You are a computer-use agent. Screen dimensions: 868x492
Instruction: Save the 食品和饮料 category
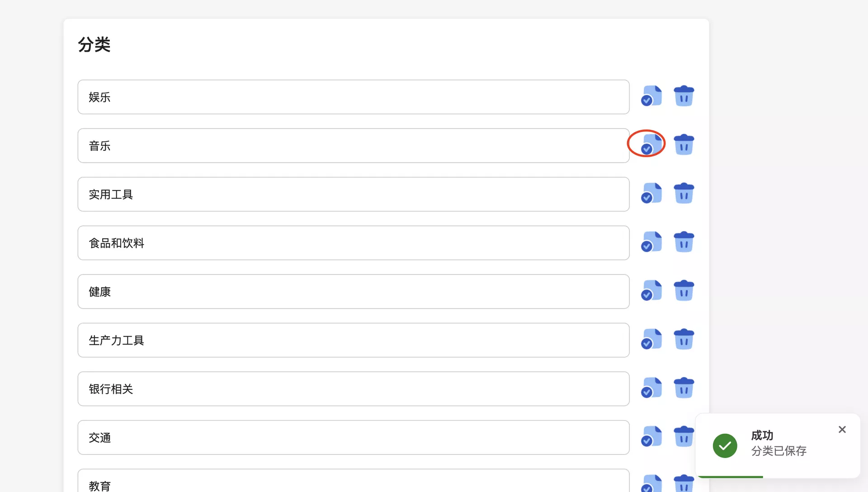[x=651, y=242]
